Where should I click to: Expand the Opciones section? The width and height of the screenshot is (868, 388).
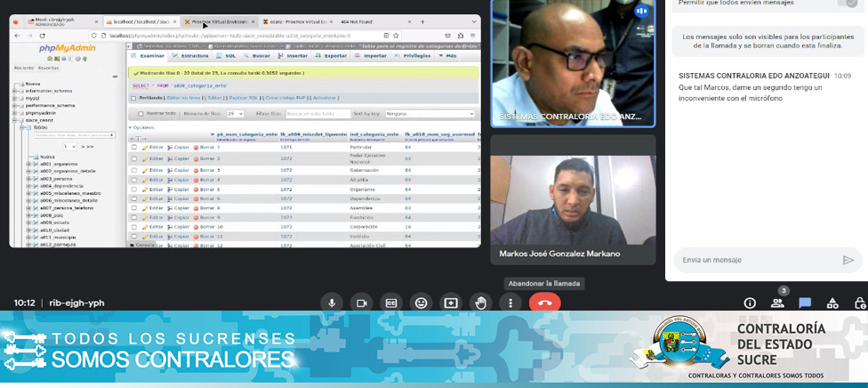141,127
